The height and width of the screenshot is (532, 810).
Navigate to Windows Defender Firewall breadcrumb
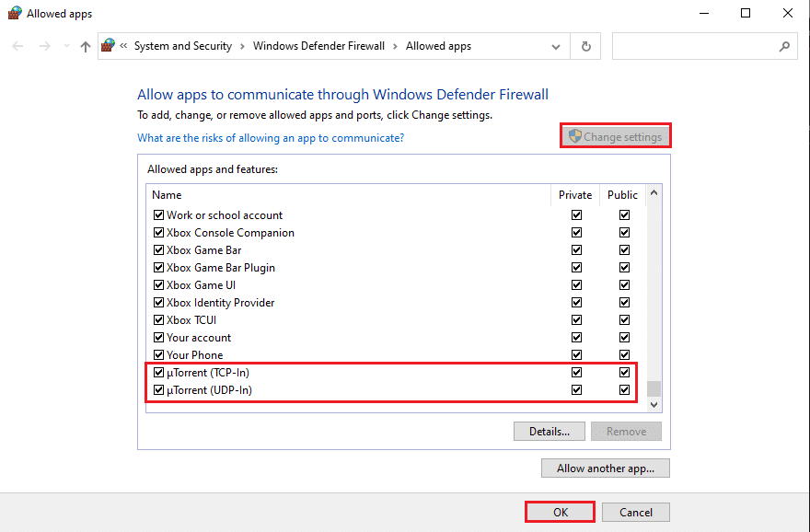pos(318,46)
